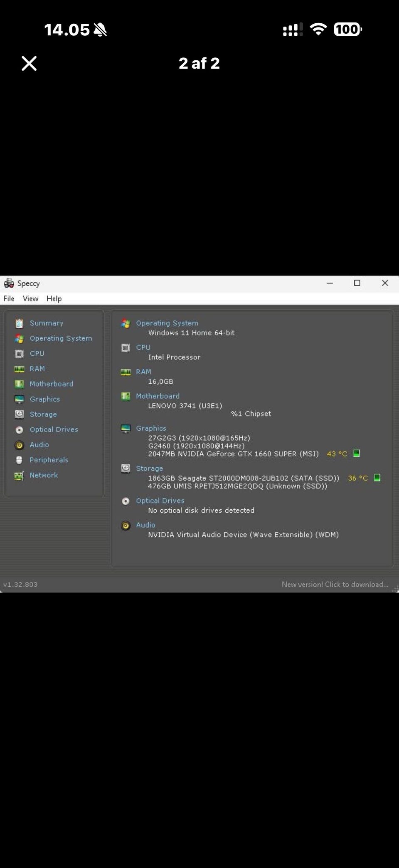
Task: Click the "Intel Processor" text
Action: [174, 357]
